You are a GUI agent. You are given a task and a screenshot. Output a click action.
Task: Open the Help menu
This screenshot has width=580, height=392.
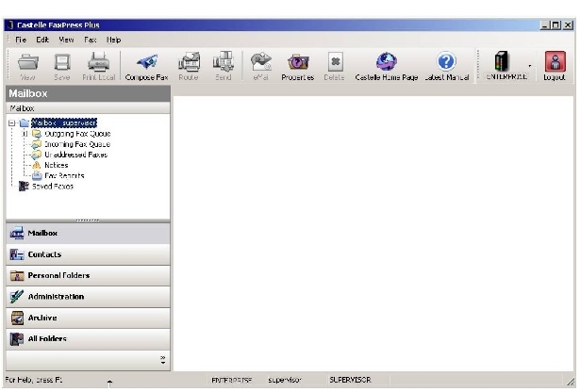(113, 40)
